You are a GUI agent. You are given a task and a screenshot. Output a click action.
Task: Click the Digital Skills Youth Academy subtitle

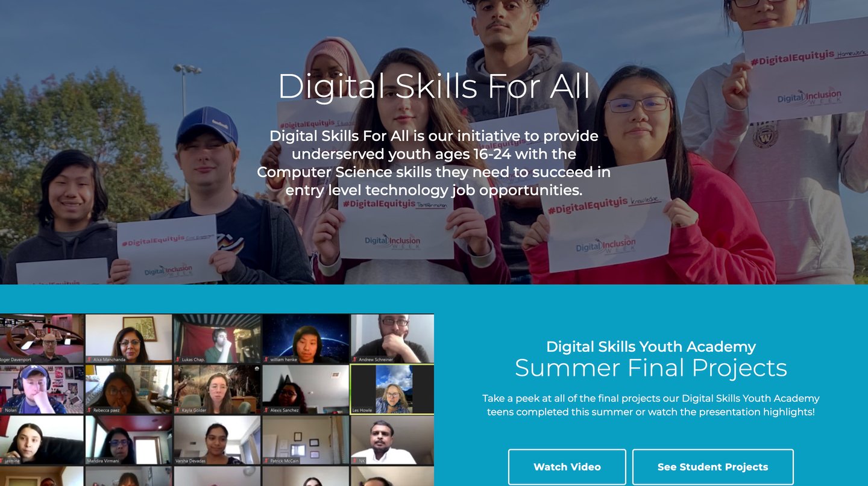coord(651,347)
